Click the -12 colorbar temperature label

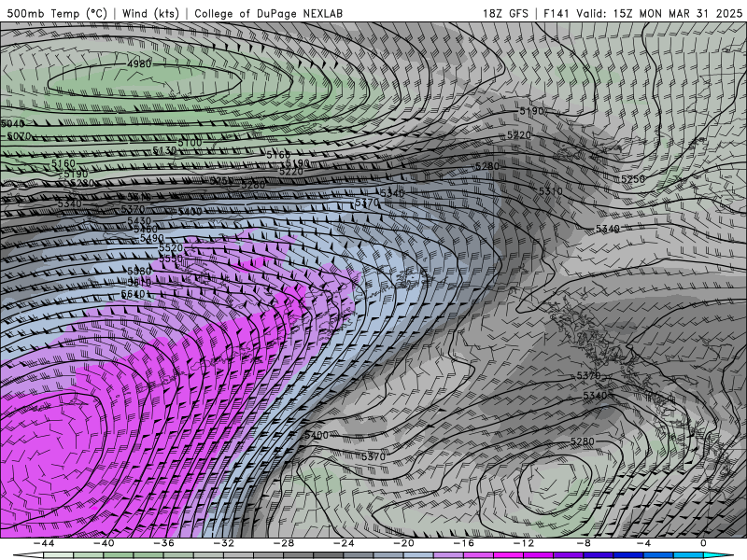click(x=524, y=543)
